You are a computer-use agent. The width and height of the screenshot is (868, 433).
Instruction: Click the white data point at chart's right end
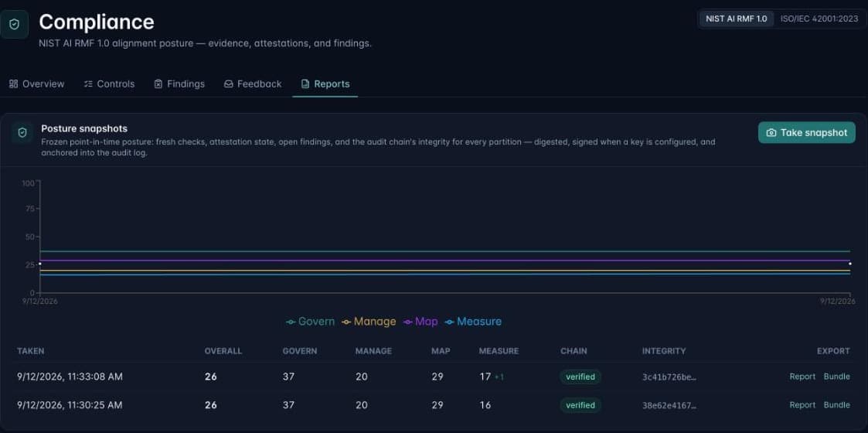pos(849,264)
